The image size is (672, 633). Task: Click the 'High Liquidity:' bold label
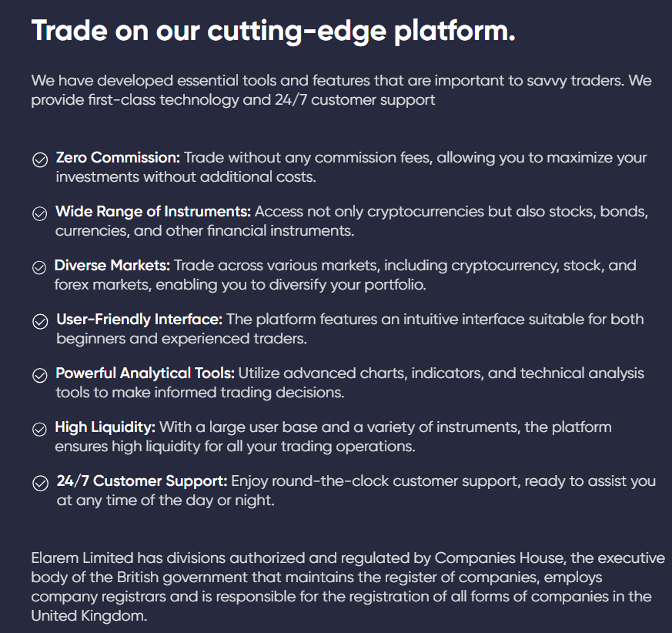105,427
